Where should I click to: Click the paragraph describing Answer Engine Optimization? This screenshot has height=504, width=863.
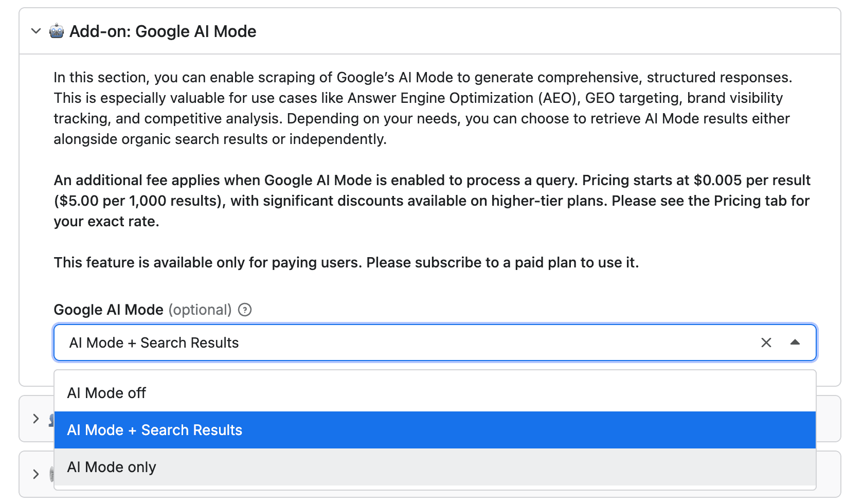pos(422,108)
